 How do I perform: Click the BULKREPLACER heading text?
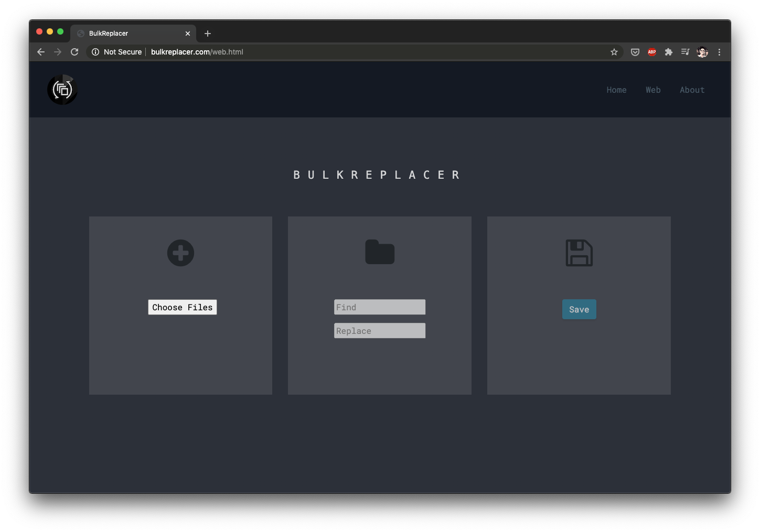377,175
